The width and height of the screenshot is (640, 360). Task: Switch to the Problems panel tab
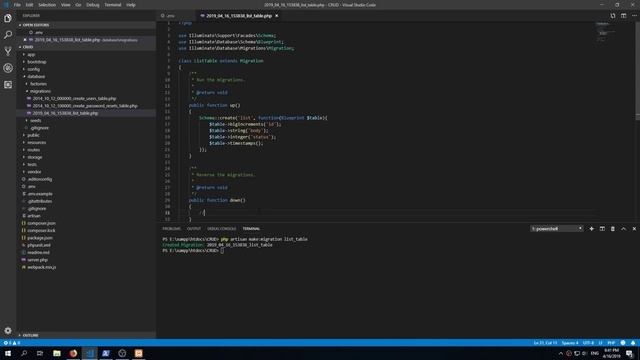171,229
